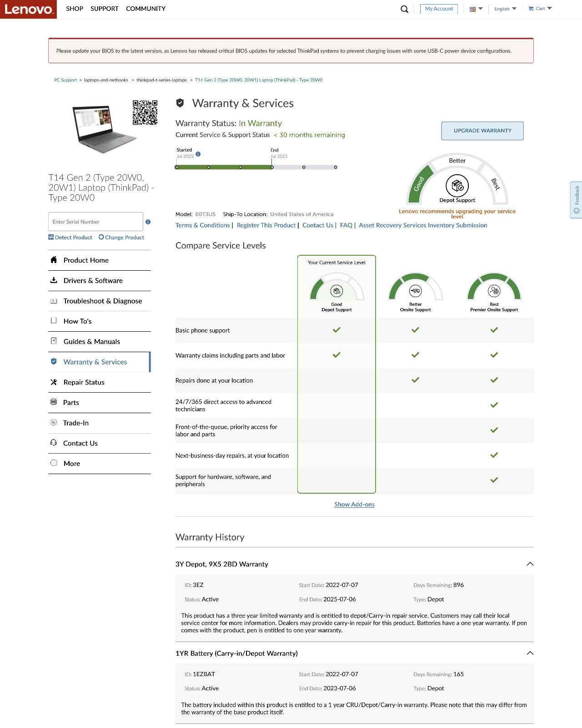Click the Lenovo logo
This screenshot has width=582, height=728.
click(28, 9)
